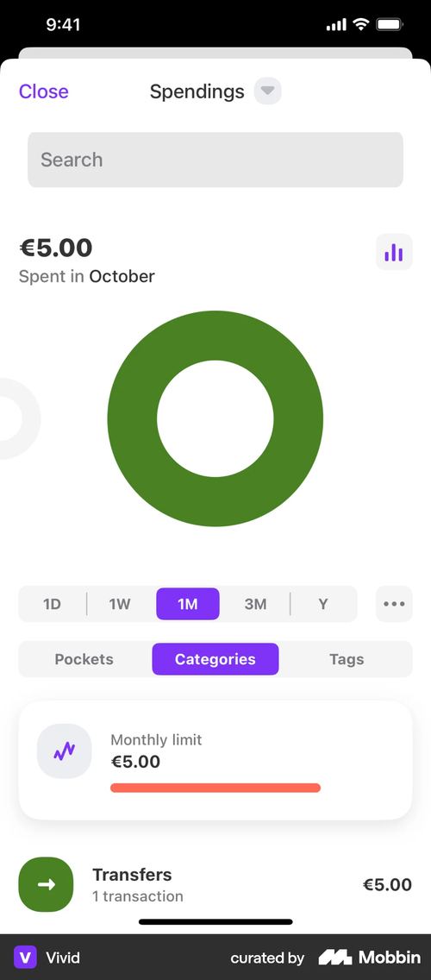The image size is (431, 980).
Task: Switch to the Pockets tab
Action: (x=84, y=659)
